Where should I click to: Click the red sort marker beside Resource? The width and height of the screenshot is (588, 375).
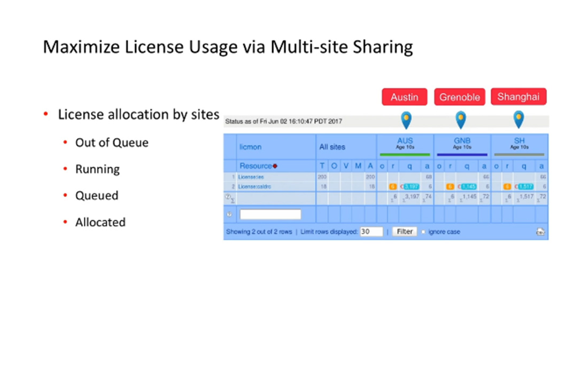pyautogui.click(x=275, y=166)
